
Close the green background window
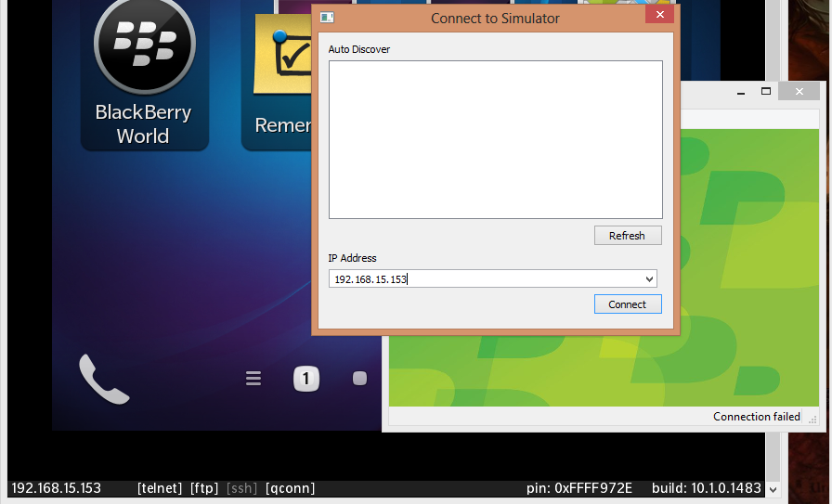(799, 91)
